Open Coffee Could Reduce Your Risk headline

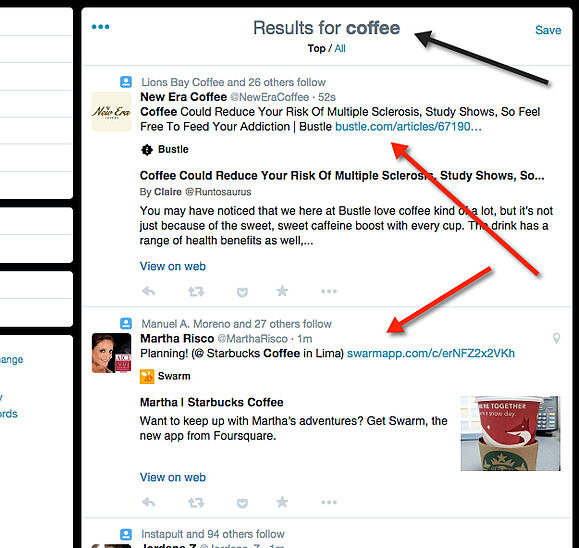(x=342, y=175)
